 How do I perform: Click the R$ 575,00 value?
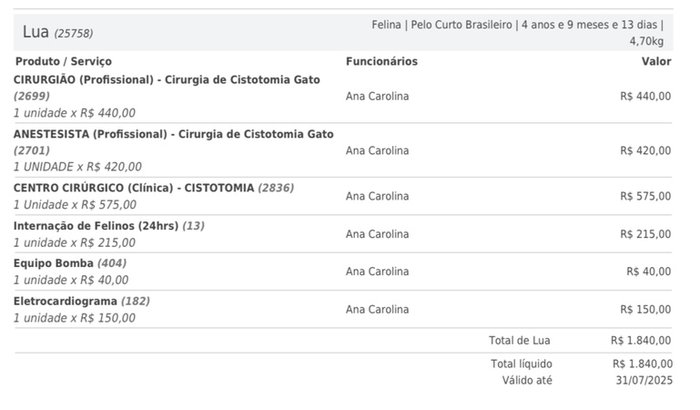pyautogui.click(x=646, y=196)
